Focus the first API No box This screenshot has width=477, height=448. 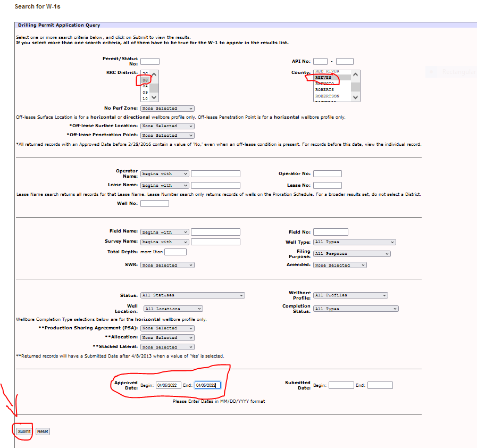320,62
